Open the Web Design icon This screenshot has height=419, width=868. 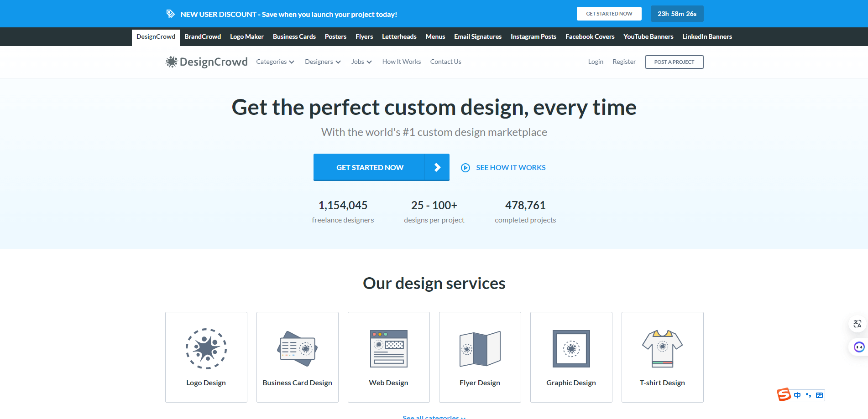389,349
